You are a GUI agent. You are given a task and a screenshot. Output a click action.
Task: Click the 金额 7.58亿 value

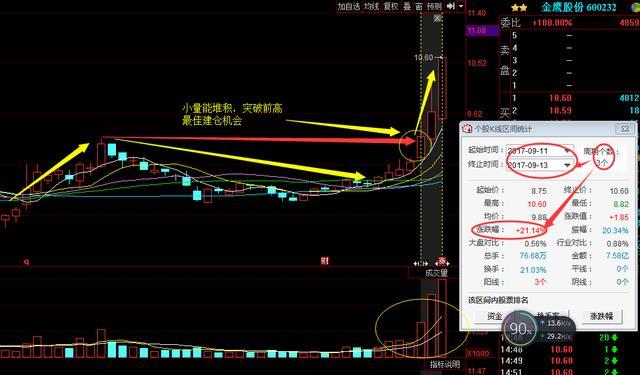[x=617, y=256]
